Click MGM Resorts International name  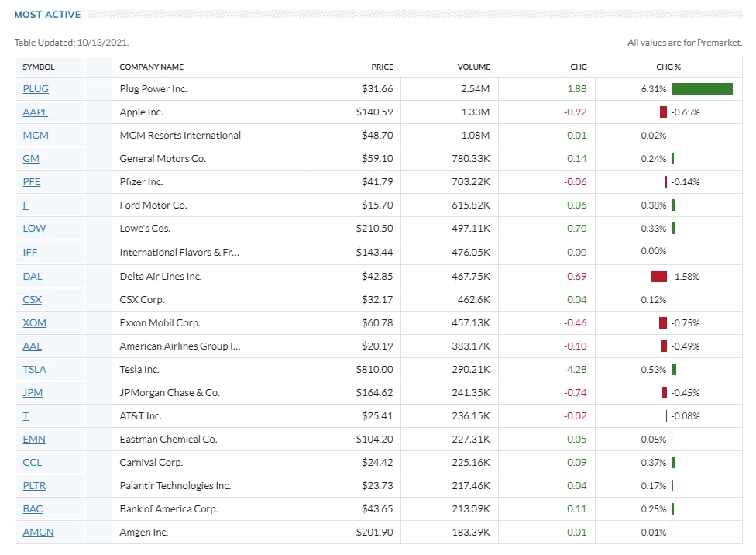tap(180, 135)
